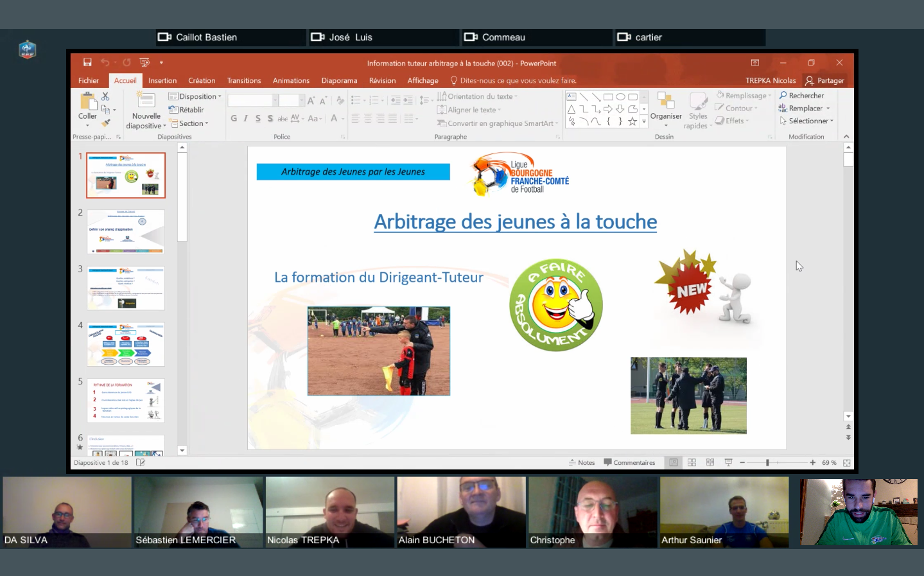The image size is (924, 576).
Task: Select the oval shape in shapes gallery
Action: click(620, 97)
